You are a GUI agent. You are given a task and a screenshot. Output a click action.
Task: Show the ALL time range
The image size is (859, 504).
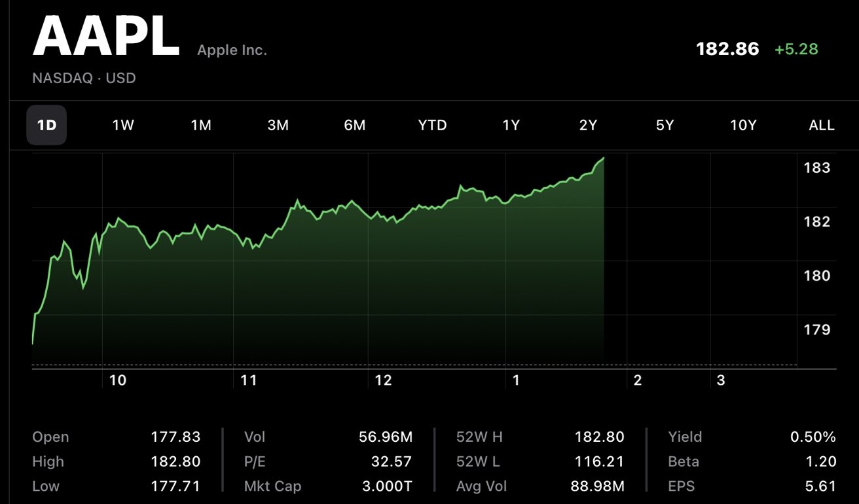tap(822, 125)
